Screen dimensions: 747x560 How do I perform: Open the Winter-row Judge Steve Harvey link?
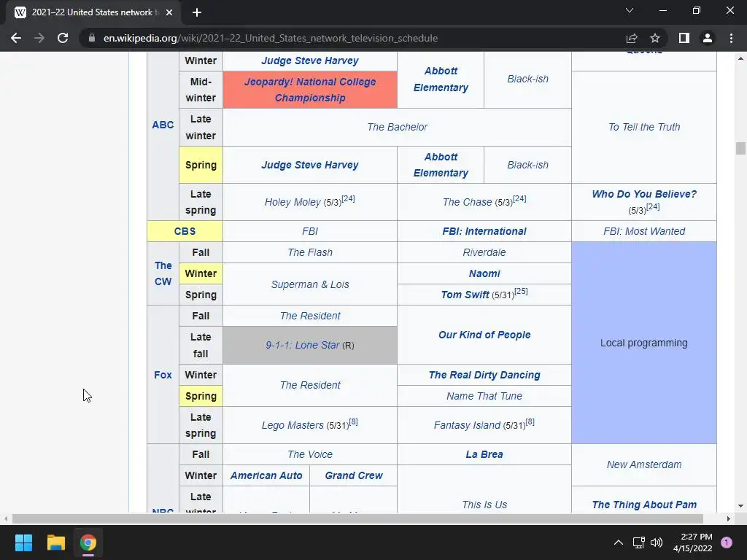(309, 61)
